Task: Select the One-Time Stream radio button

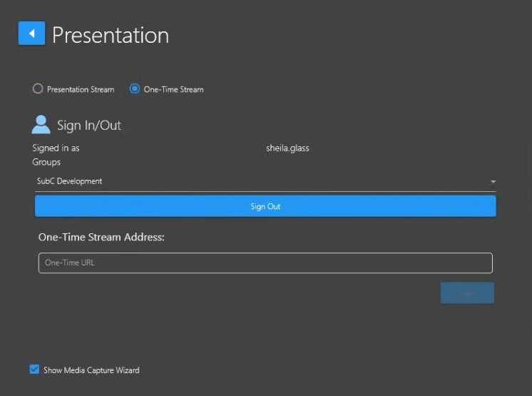Action: click(x=135, y=89)
